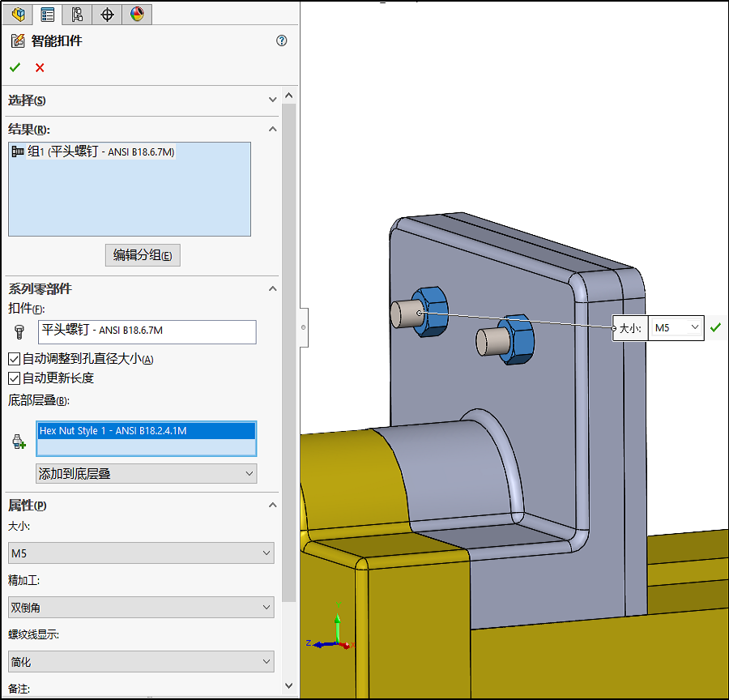Toggle auto size to hole diameter checkbox

pyautogui.click(x=15, y=359)
